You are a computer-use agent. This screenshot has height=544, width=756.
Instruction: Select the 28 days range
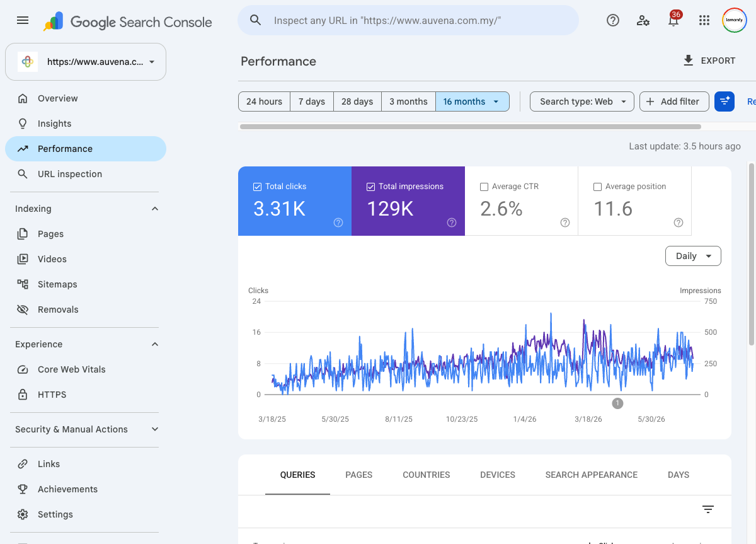tap(357, 101)
